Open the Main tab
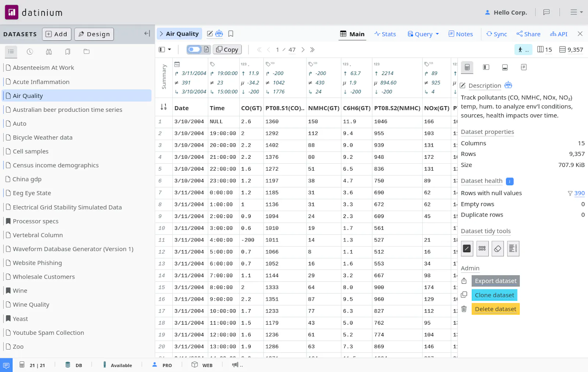This screenshot has height=372, width=588. click(x=352, y=34)
